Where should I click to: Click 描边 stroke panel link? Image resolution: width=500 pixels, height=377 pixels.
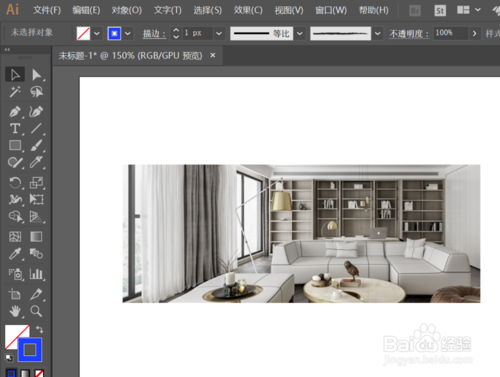pos(154,34)
